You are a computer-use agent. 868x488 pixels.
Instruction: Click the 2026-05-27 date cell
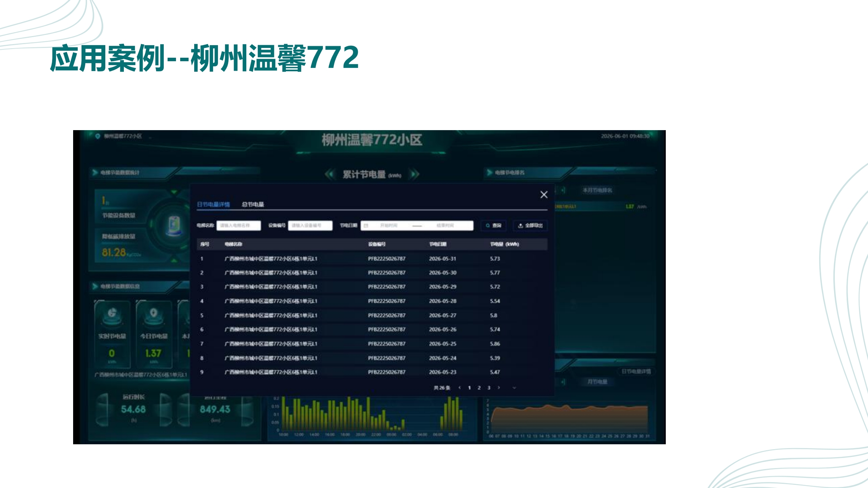click(443, 315)
